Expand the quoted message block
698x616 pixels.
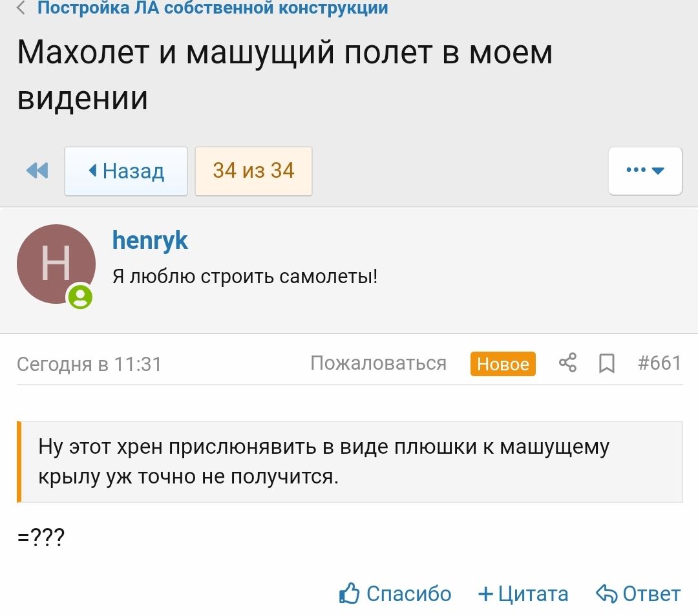pos(350,462)
